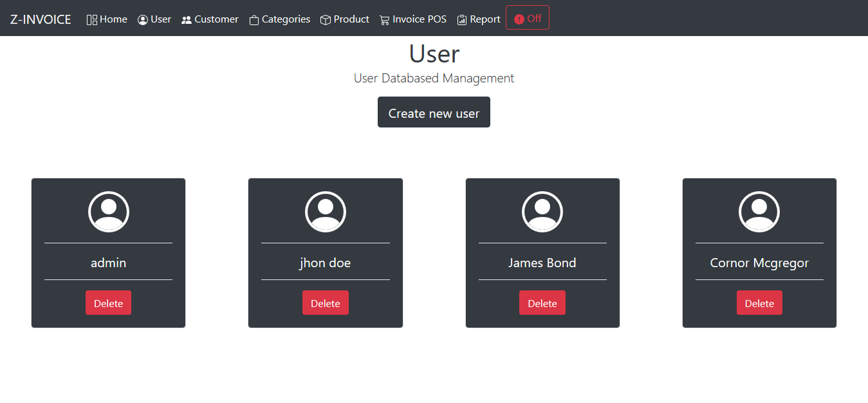The width and height of the screenshot is (868, 403).
Task: Click the avatar icon on Cornor Mcgregor card
Action: pos(759,212)
